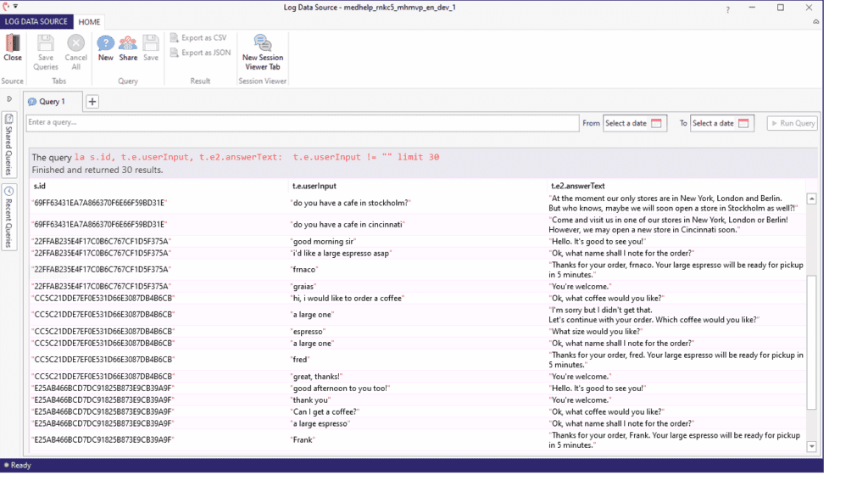Sort by s.id column header
This screenshot has height=498, width=868.
click(x=39, y=186)
